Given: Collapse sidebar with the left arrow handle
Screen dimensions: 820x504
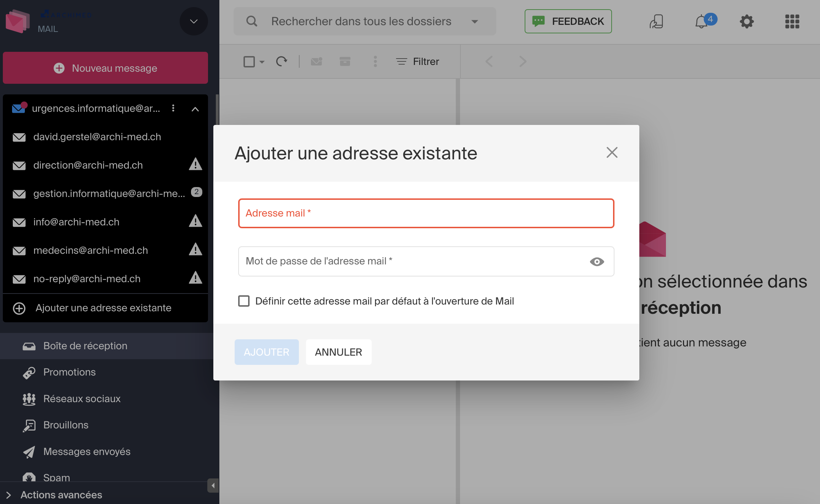Looking at the screenshot, I should (x=213, y=486).
